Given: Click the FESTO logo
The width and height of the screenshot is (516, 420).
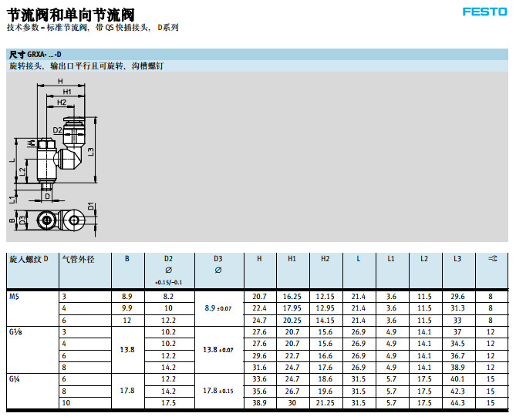Looking at the screenshot, I should click(484, 12).
